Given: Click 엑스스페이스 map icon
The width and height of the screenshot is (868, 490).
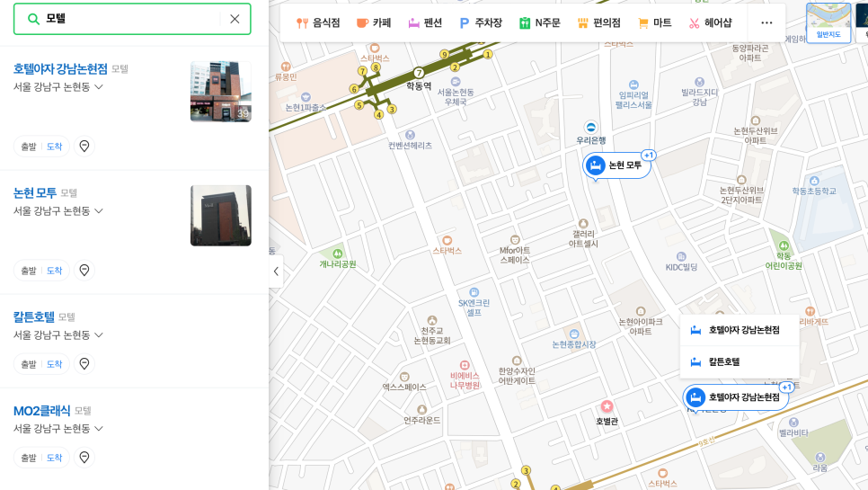Looking at the screenshot, I should point(404,377).
